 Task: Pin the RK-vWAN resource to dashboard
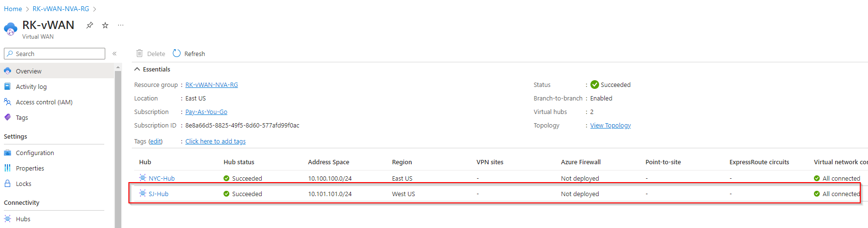[x=90, y=25]
